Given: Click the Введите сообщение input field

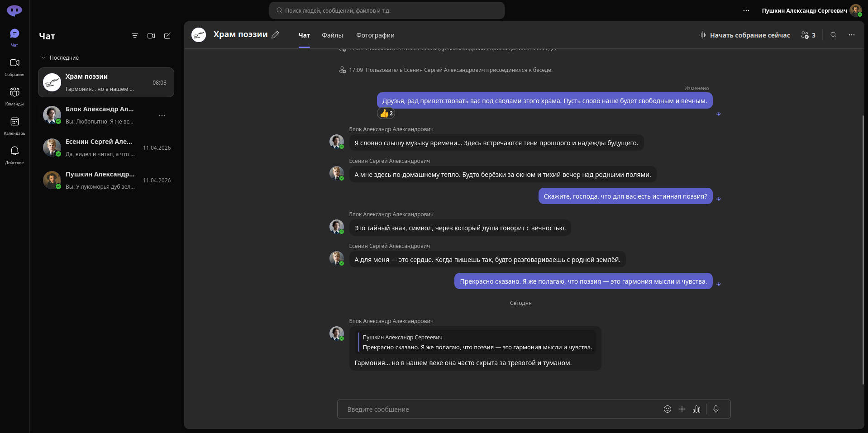Looking at the screenshot, I should 498,409.
